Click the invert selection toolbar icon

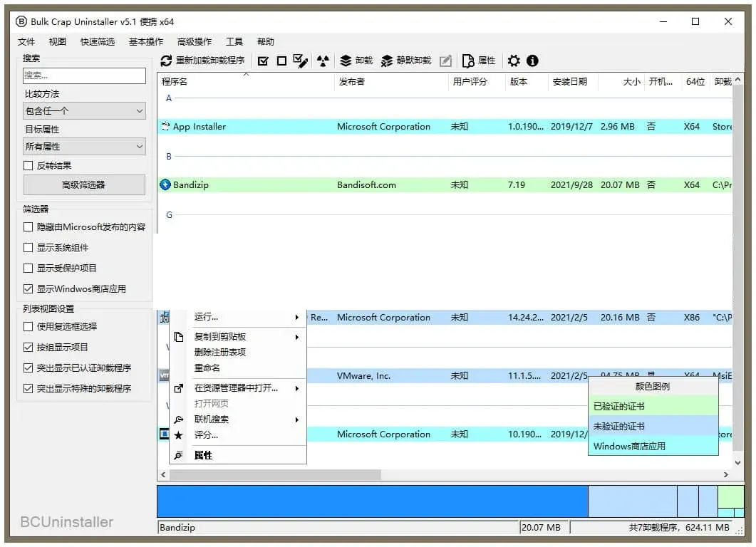322,61
